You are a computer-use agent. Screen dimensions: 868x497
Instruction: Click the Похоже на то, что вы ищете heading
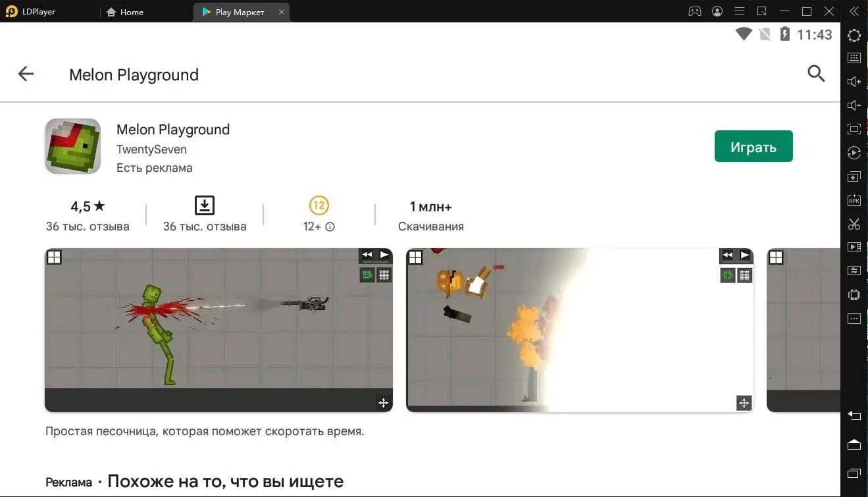click(226, 481)
